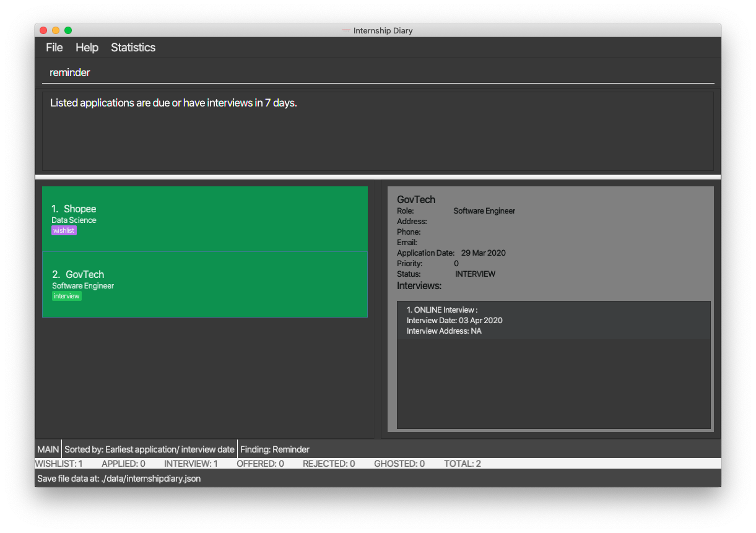The height and width of the screenshot is (533, 756).
Task: Click the 'TOTAL: 2' statistic
Action: tap(463, 464)
